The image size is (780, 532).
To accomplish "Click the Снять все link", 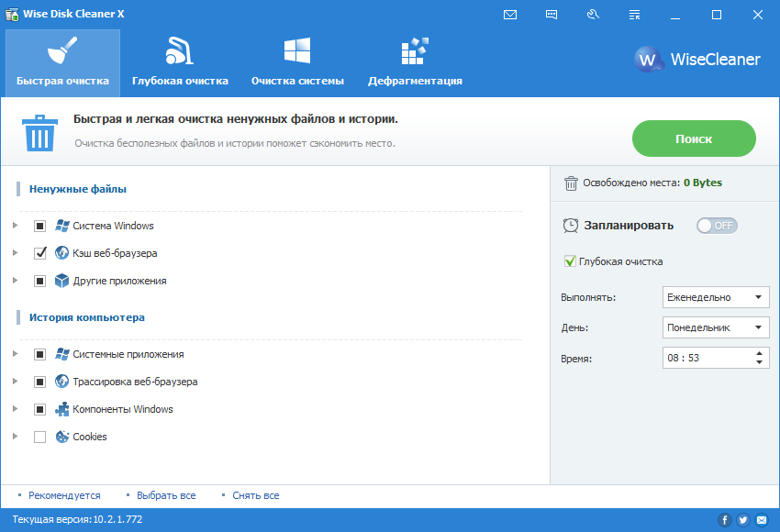I will tap(256, 495).
